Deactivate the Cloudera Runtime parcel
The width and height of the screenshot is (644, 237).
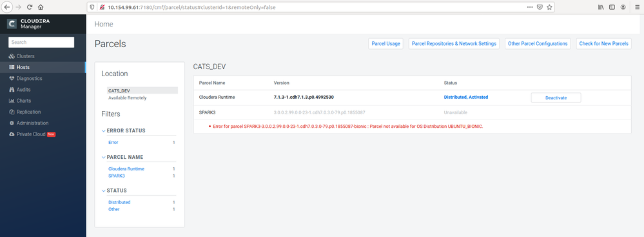coord(556,98)
